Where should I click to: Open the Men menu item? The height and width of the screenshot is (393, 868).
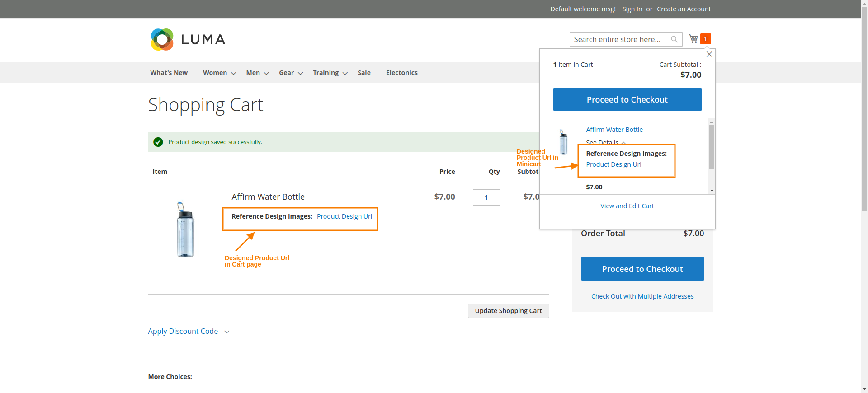tap(253, 73)
